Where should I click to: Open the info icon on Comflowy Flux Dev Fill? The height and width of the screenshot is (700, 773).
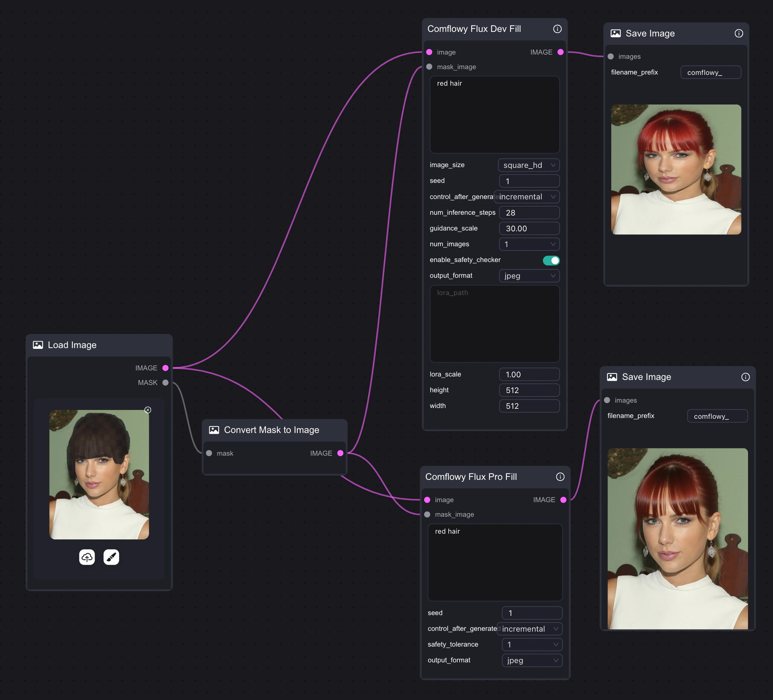(557, 28)
